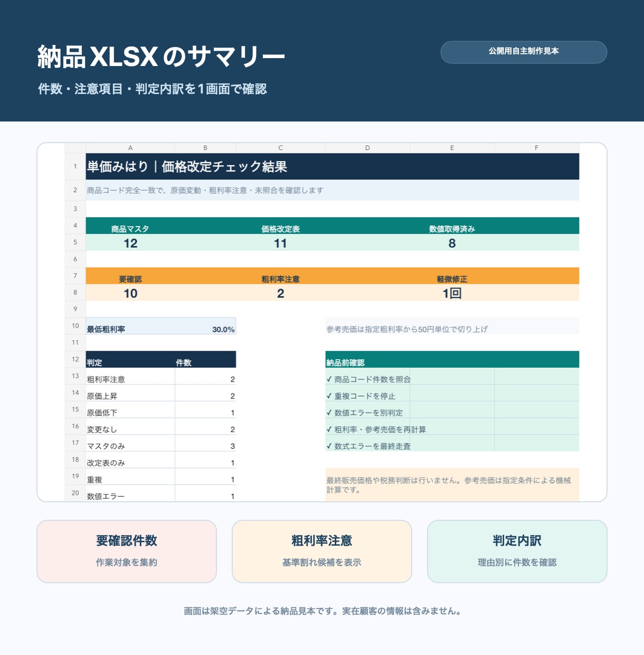644x655 pixels.
Task: Select column D header
Action: pos(367,148)
